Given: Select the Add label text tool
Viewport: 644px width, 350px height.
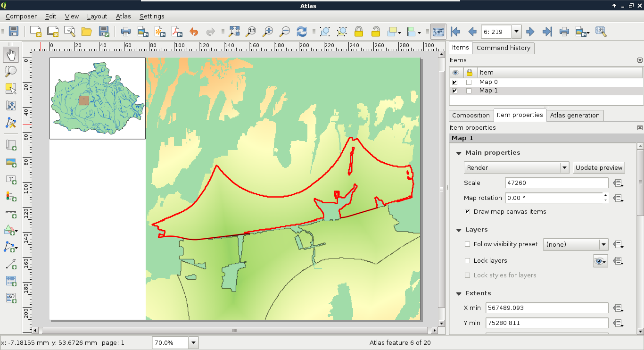Looking at the screenshot, I should point(11,179).
